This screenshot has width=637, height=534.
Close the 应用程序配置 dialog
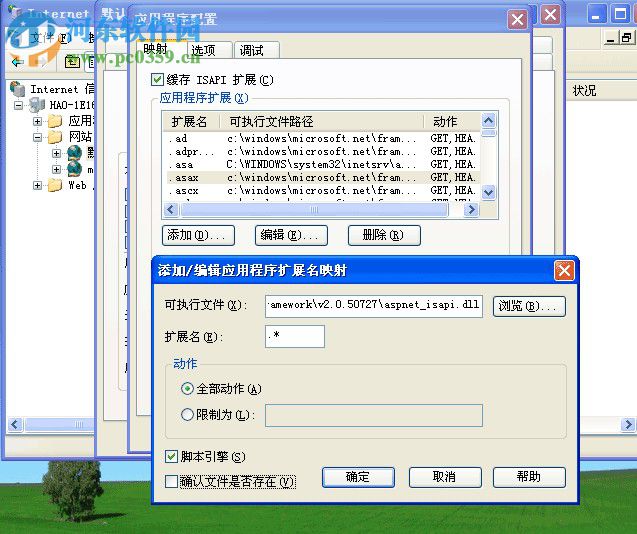click(x=518, y=19)
